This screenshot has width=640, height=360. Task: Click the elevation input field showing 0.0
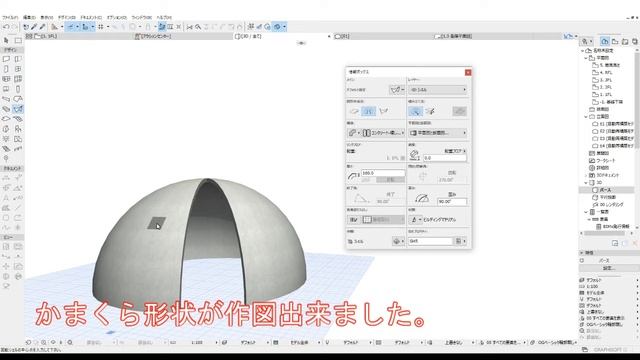tap(444, 158)
